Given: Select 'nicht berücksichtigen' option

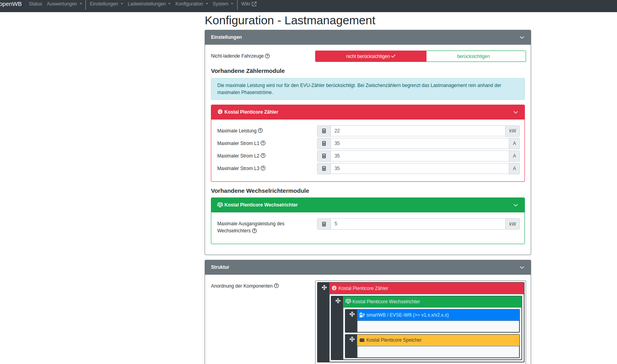Looking at the screenshot, I should (371, 56).
